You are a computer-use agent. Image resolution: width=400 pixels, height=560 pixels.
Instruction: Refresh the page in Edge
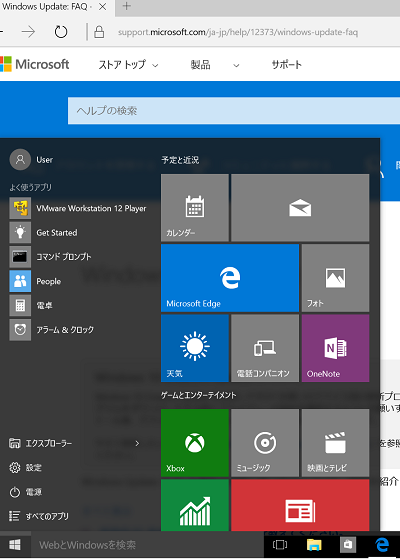pyautogui.click(x=61, y=32)
